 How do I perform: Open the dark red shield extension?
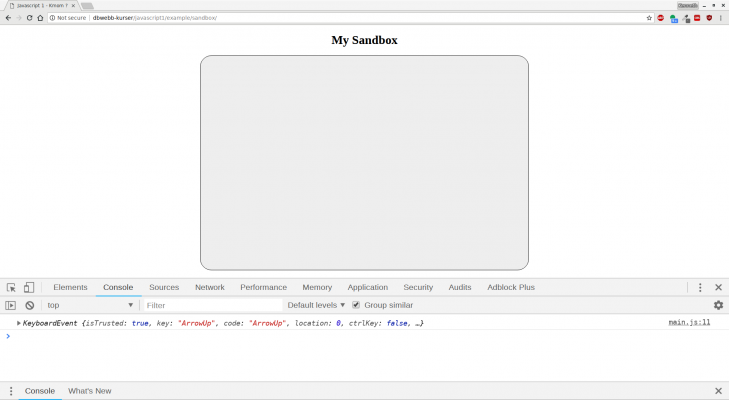coord(709,18)
